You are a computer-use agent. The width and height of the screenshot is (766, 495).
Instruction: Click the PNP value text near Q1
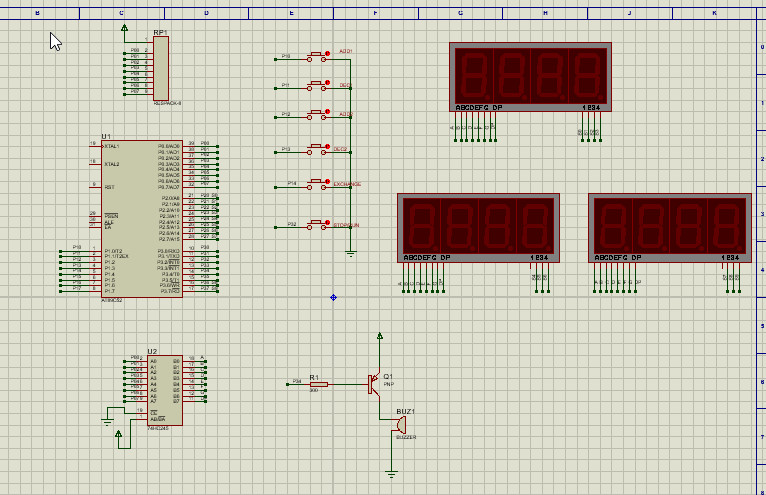coord(389,385)
